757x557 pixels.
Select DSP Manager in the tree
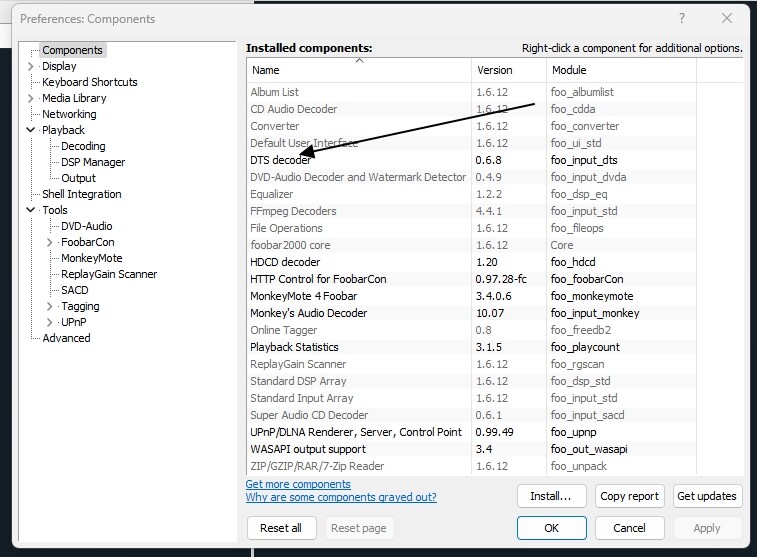tap(93, 162)
